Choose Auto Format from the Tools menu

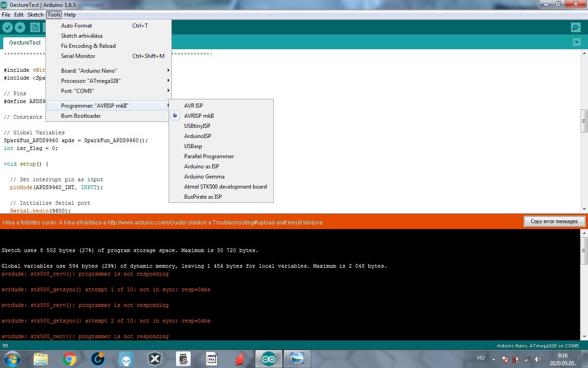click(109, 26)
